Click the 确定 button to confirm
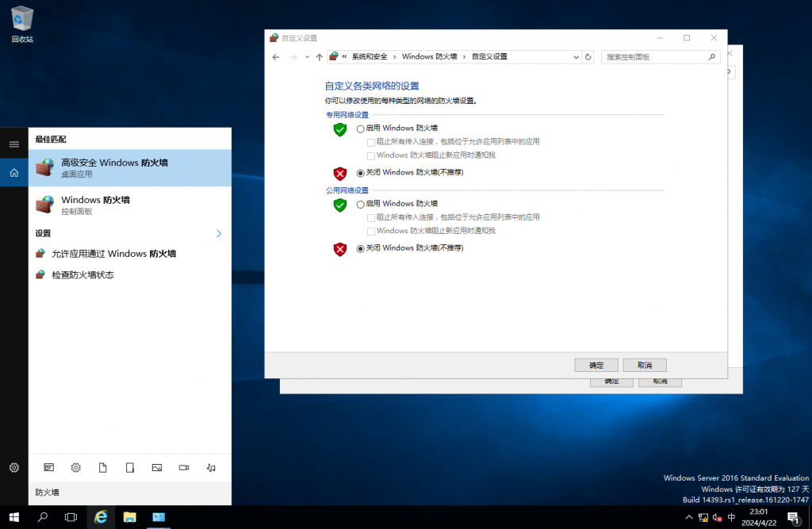812x529 pixels. (596, 366)
